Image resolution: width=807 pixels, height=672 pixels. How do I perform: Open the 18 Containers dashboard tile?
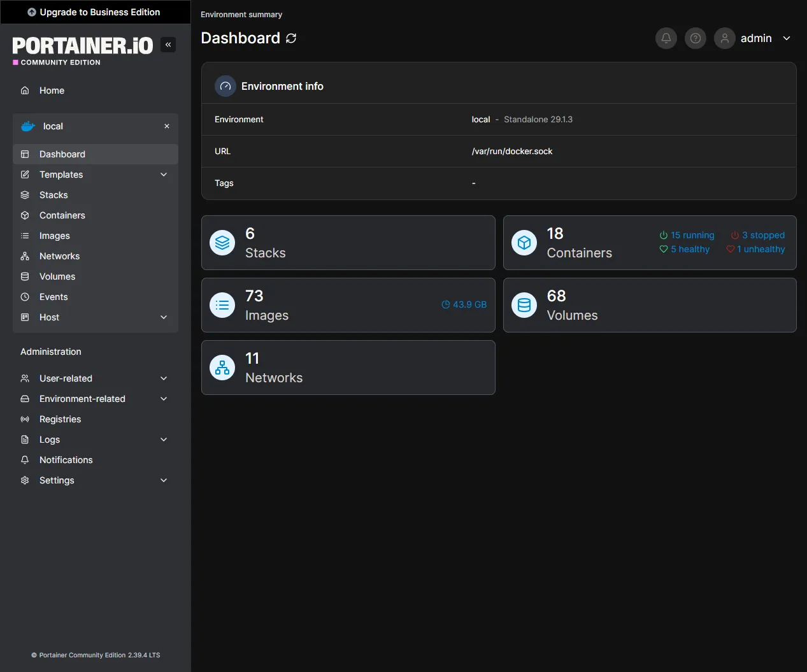[650, 243]
